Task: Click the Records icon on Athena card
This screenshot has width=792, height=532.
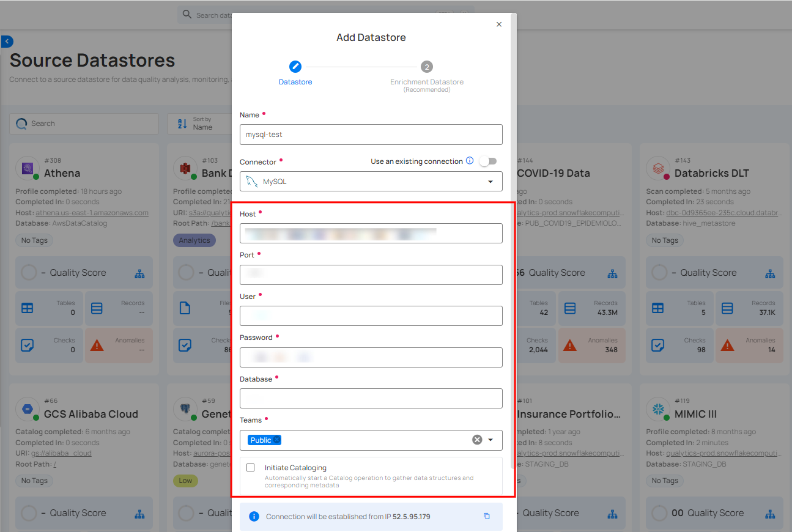Action: pyautogui.click(x=97, y=309)
